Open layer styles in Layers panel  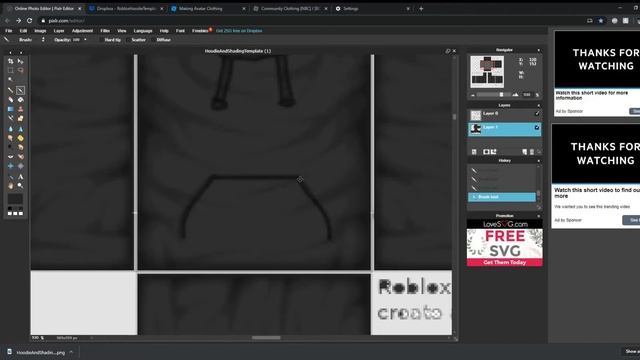pos(494,152)
